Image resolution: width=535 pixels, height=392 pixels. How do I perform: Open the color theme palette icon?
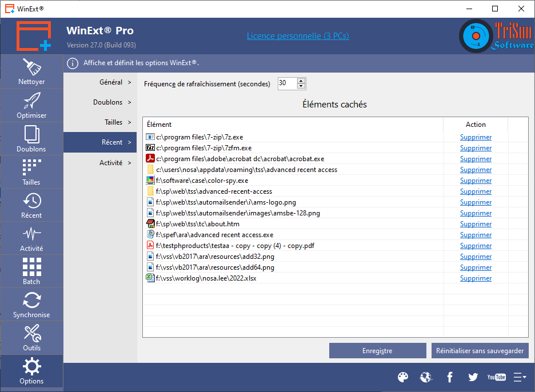403,377
